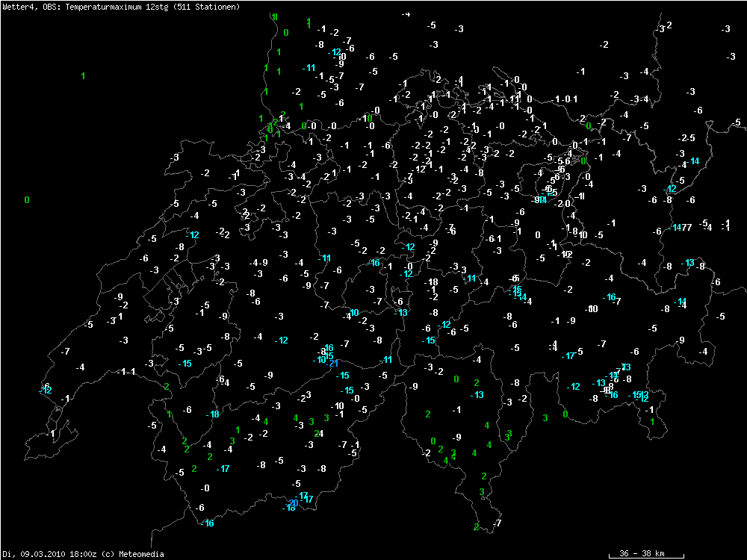Select the cyan -18 beside the white -6

click(x=213, y=414)
